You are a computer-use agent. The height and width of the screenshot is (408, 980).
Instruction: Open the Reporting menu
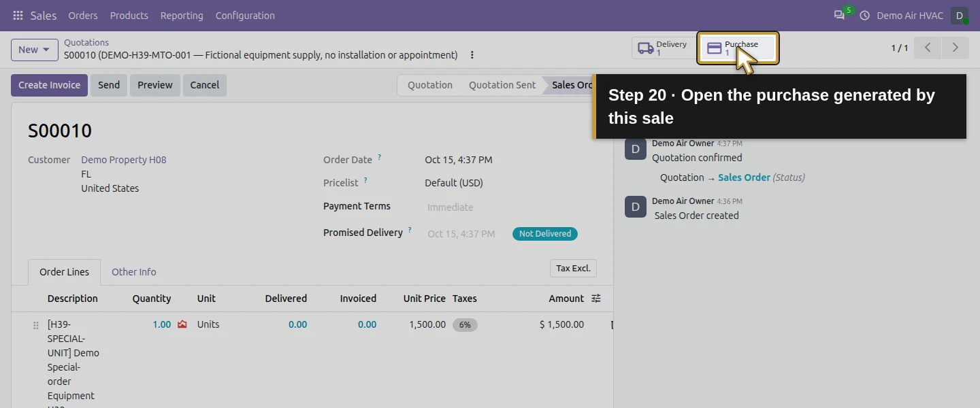click(182, 15)
